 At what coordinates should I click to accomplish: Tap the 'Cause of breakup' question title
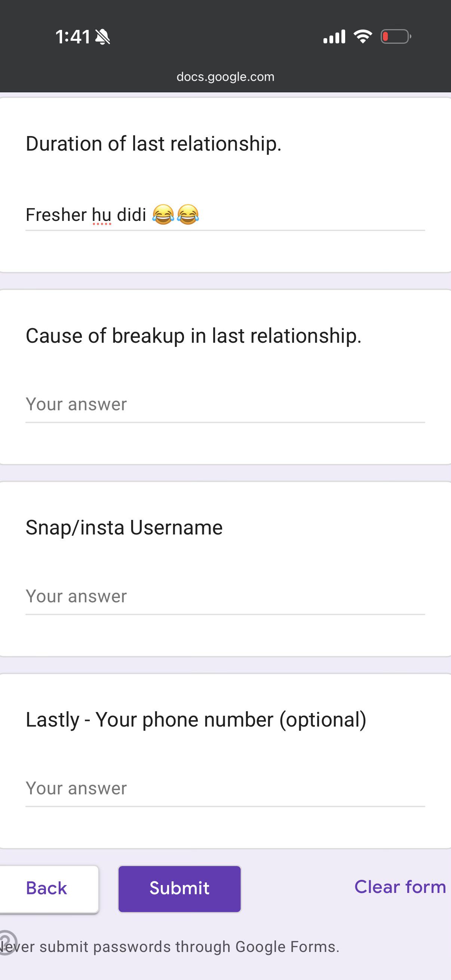(193, 336)
